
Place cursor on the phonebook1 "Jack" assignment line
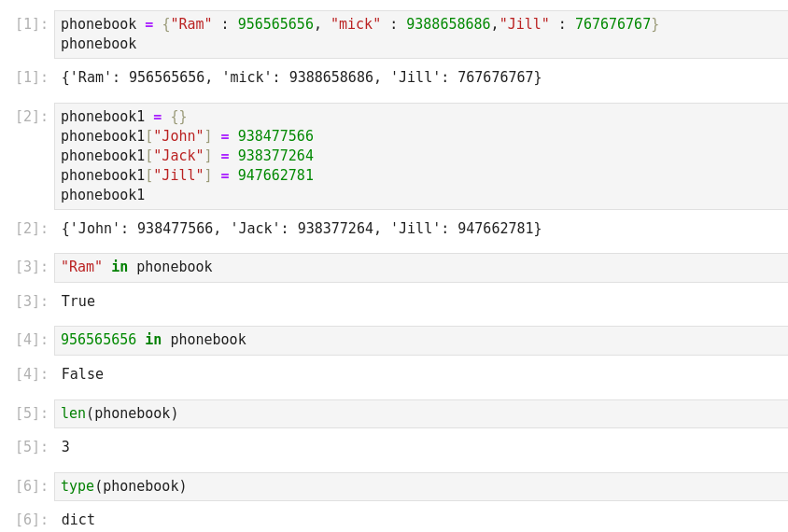click(x=187, y=156)
